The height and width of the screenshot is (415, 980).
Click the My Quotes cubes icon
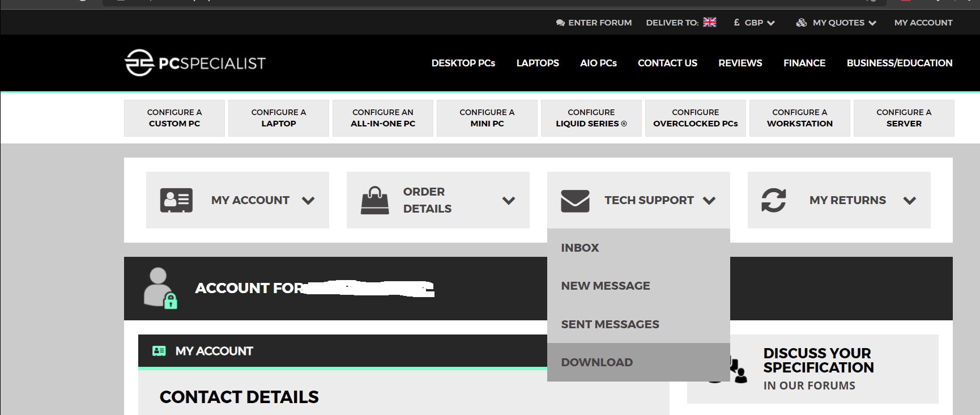(x=801, y=23)
